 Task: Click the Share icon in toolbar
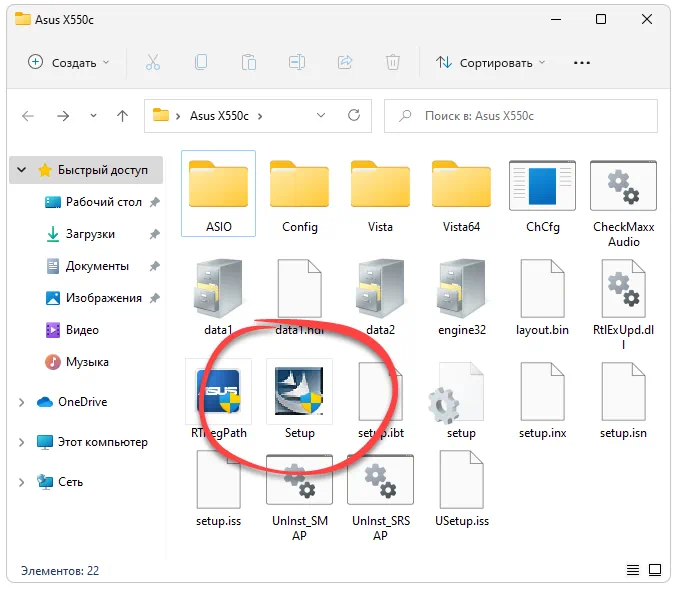point(345,63)
